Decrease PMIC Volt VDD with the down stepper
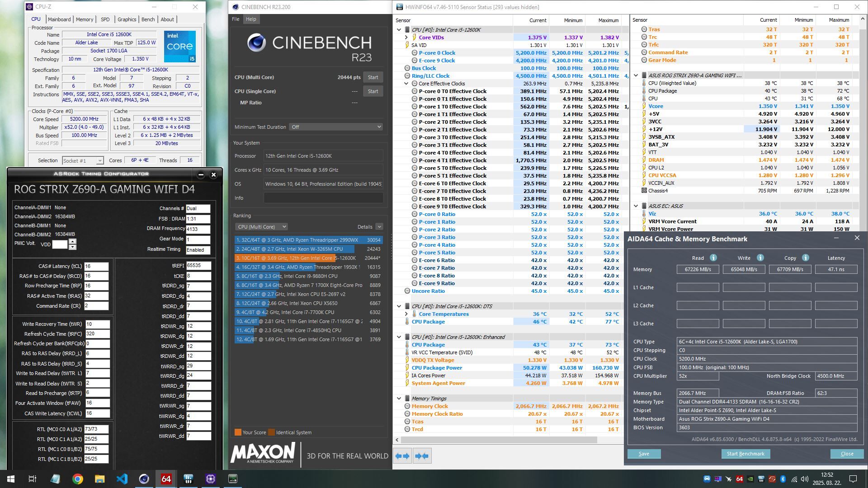 click(72, 247)
